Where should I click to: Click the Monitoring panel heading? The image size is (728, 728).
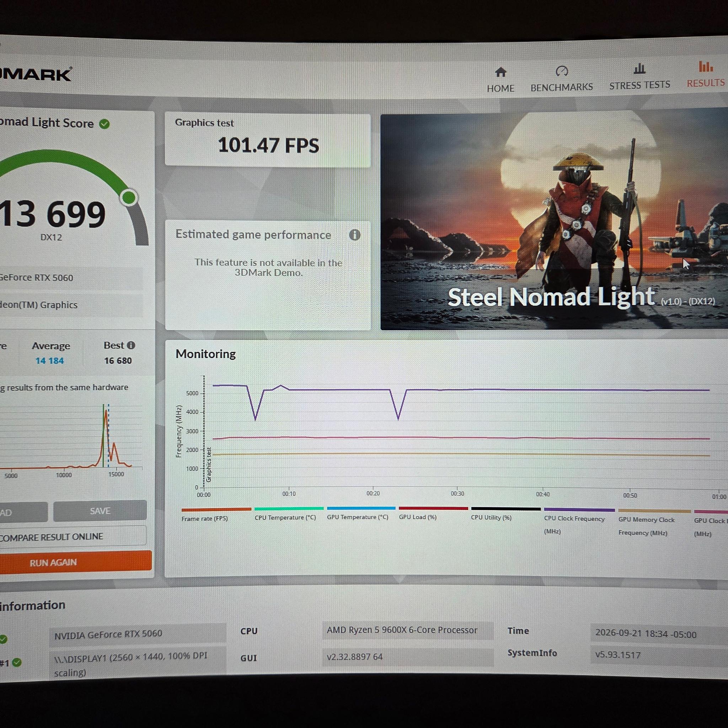tap(206, 354)
